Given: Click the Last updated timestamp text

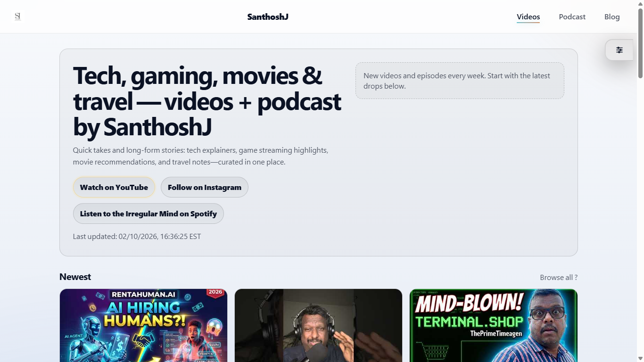Looking at the screenshot, I should (137, 237).
